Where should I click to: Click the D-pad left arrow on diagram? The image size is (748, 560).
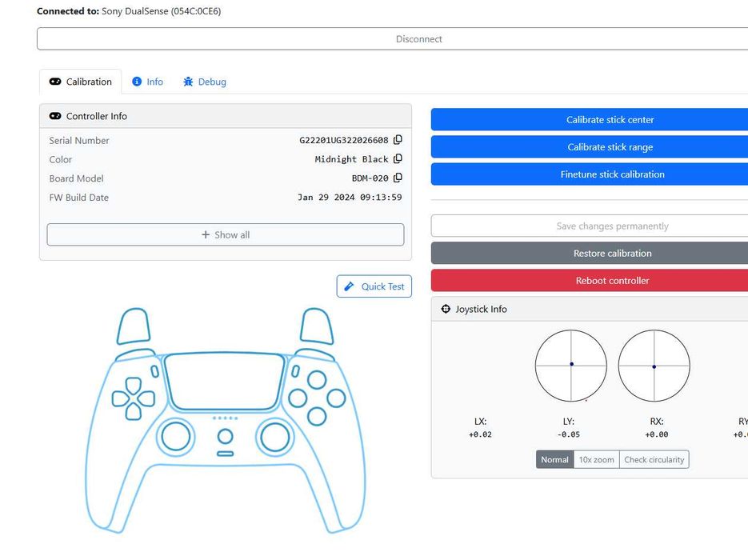(120, 398)
